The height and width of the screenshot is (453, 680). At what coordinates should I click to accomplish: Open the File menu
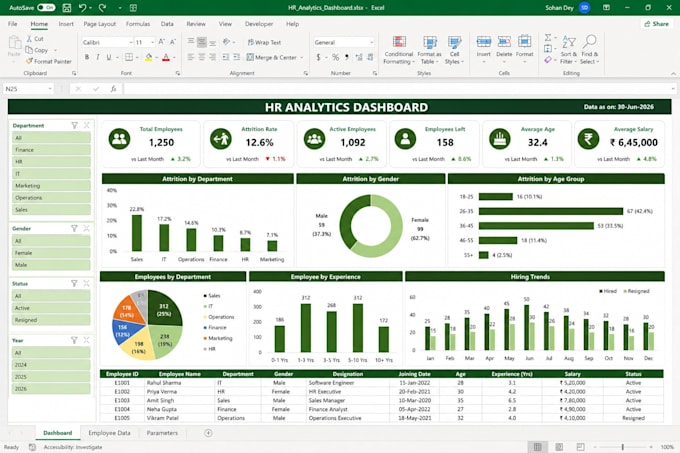[x=13, y=24]
